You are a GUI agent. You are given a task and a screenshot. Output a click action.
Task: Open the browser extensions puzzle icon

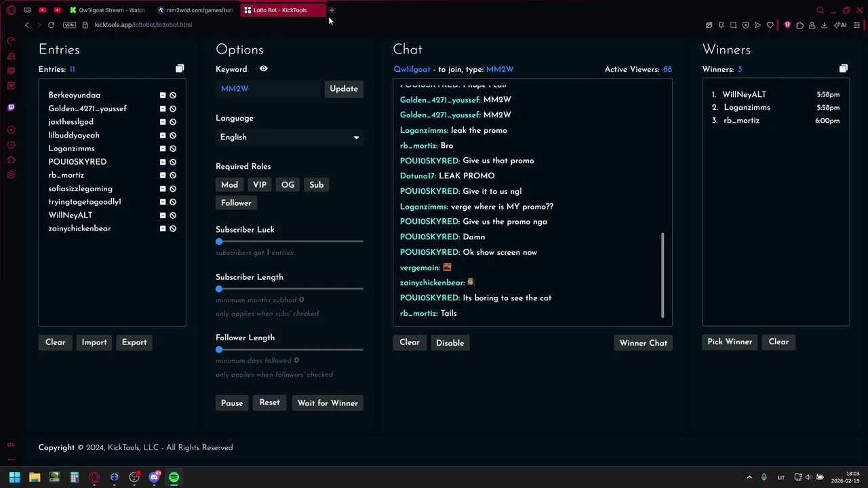pyautogui.click(x=800, y=25)
